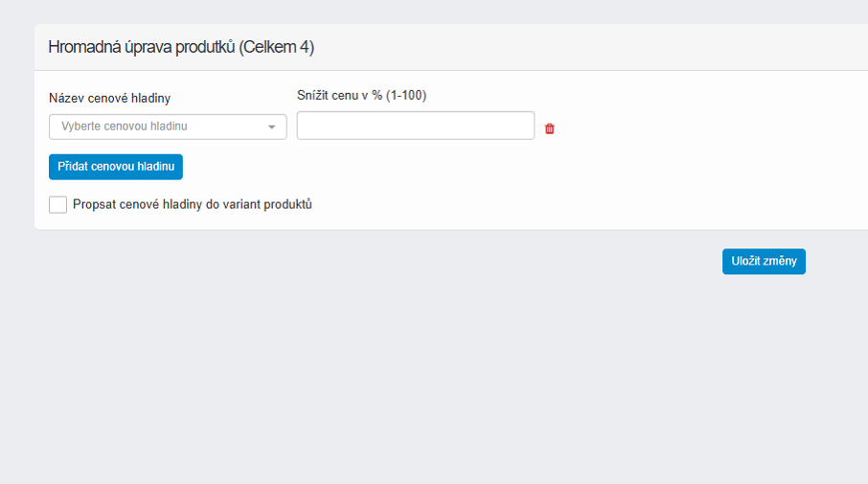Viewport: 868px width, 484px height.
Task: Remove the discount row using the red bin icon
Action: [550, 128]
